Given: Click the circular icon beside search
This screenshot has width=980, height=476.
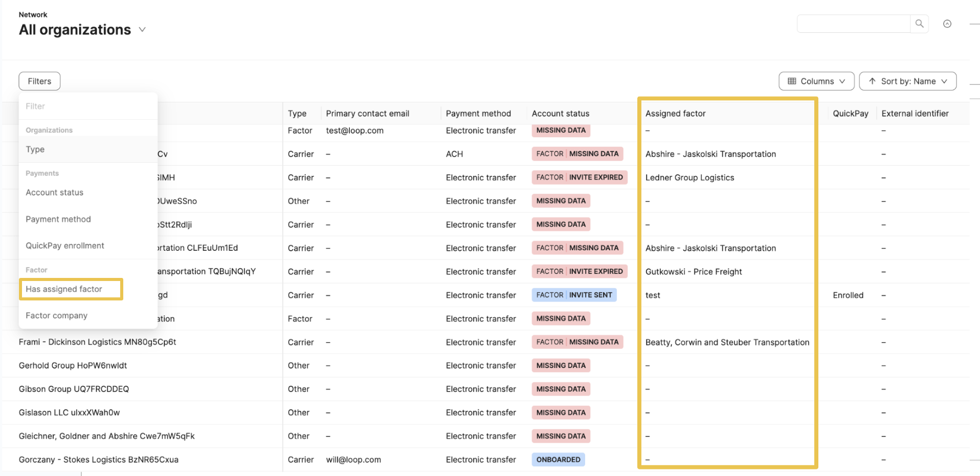Looking at the screenshot, I should [947, 24].
